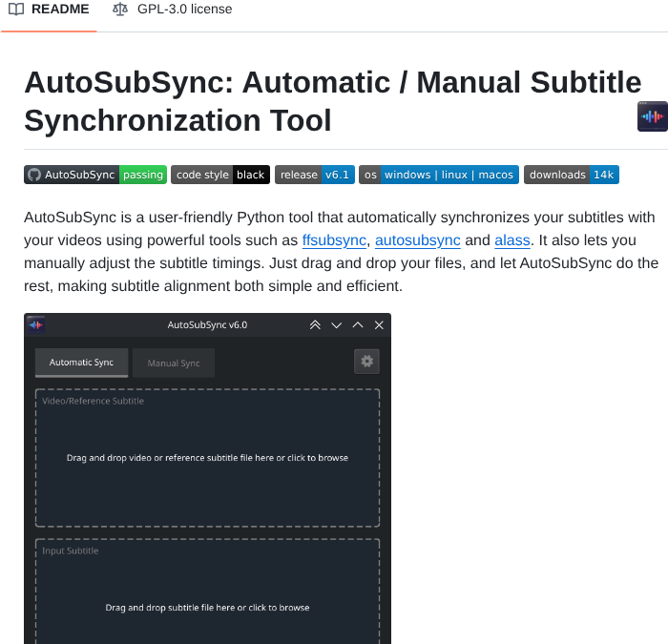Open the README tab
This screenshot has width=668, height=644.
(x=49, y=10)
